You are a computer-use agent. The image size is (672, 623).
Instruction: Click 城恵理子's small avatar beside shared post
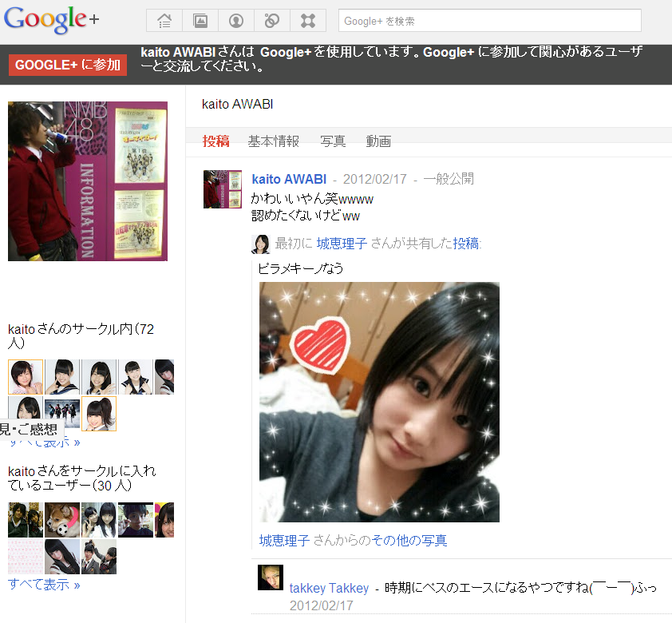(260, 244)
